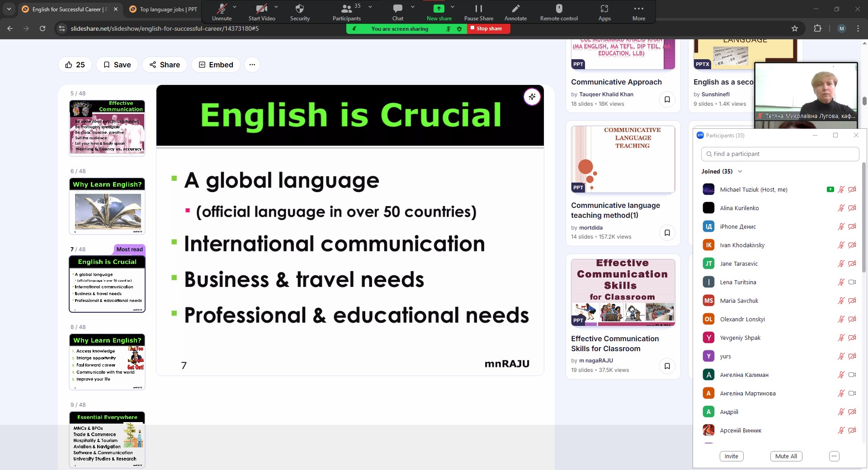Click the Find a participant search field

(780, 154)
